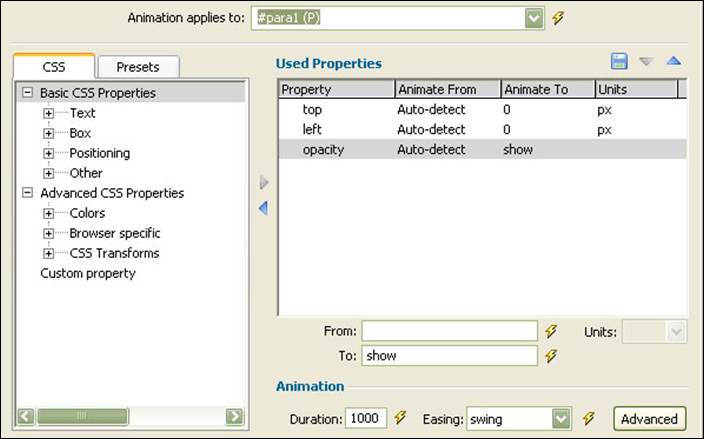Select Custom property in the tree
704x439 pixels.
[x=88, y=273]
